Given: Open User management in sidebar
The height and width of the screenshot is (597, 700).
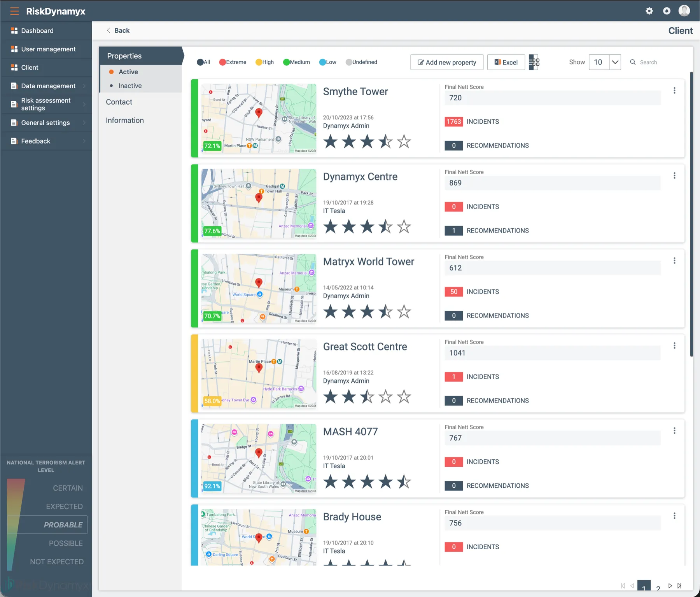Looking at the screenshot, I should pyautogui.click(x=46, y=49).
